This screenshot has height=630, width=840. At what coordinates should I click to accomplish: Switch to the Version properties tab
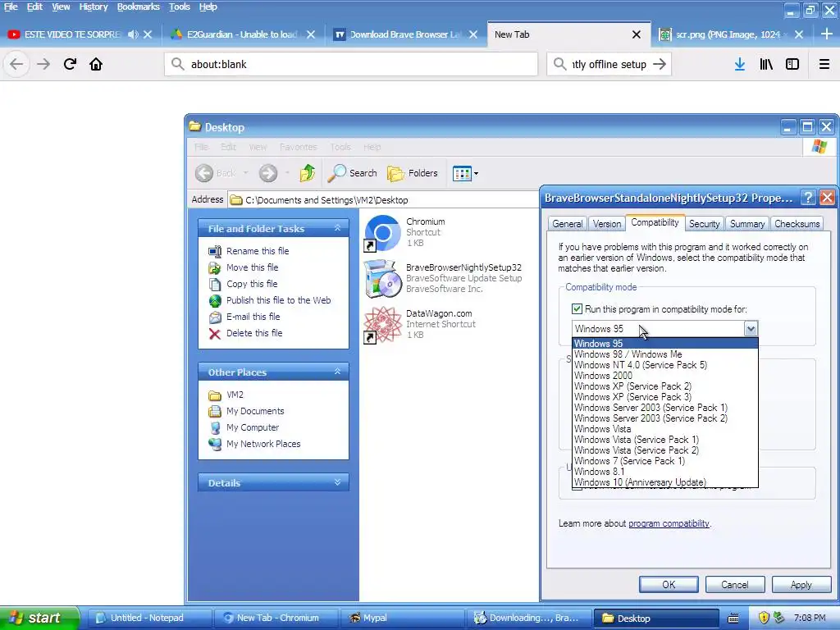pyautogui.click(x=607, y=224)
